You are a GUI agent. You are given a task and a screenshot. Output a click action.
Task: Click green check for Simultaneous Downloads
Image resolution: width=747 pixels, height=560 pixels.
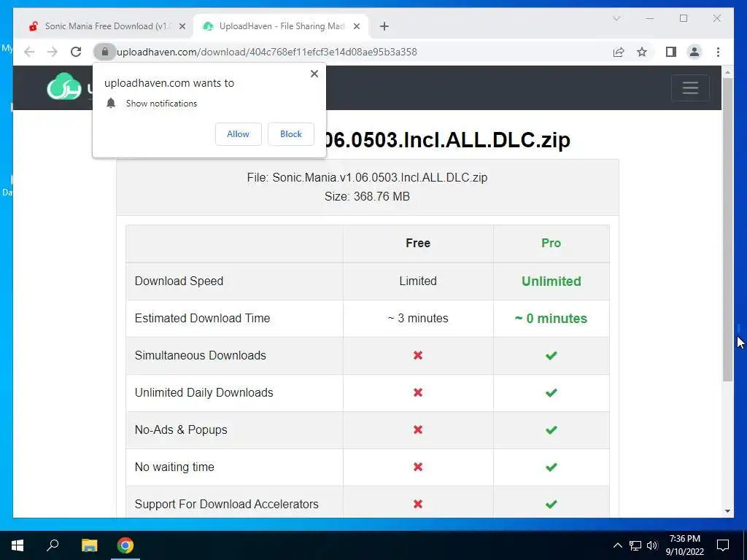[x=551, y=356]
